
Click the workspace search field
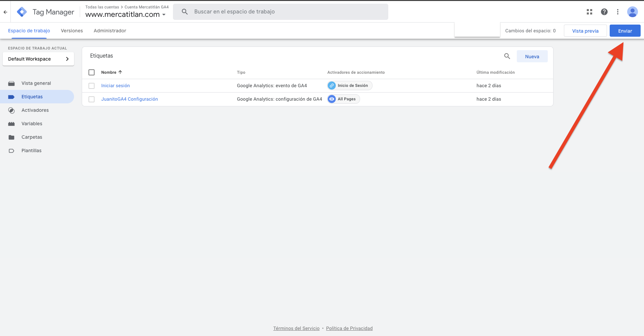[281, 11]
